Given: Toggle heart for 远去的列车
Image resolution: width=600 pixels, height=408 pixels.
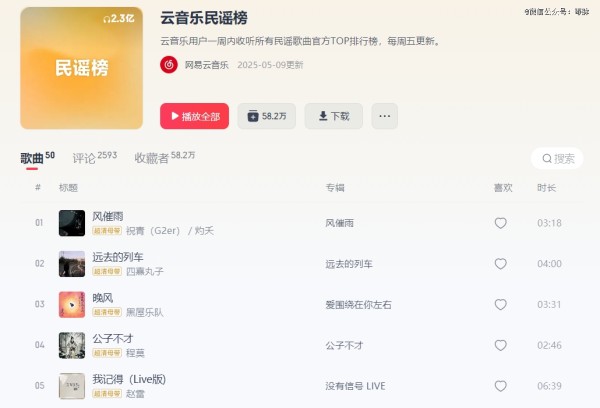Looking at the screenshot, I should [x=501, y=264].
